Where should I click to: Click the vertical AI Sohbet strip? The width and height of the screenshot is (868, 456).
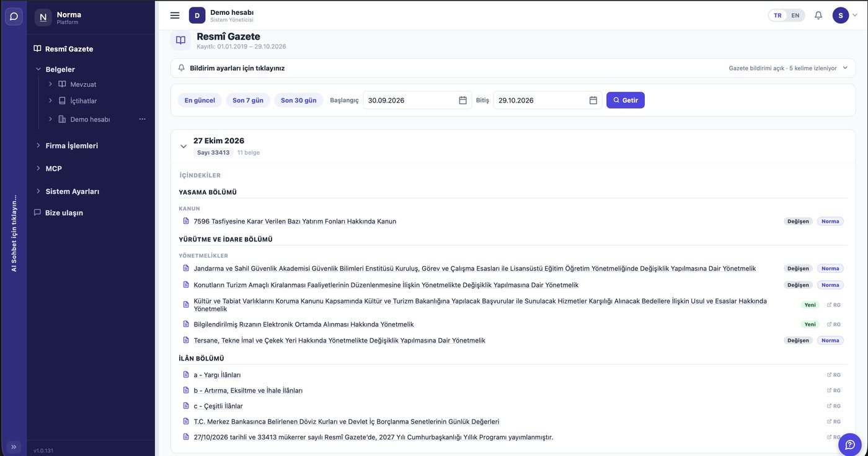coord(14,233)
